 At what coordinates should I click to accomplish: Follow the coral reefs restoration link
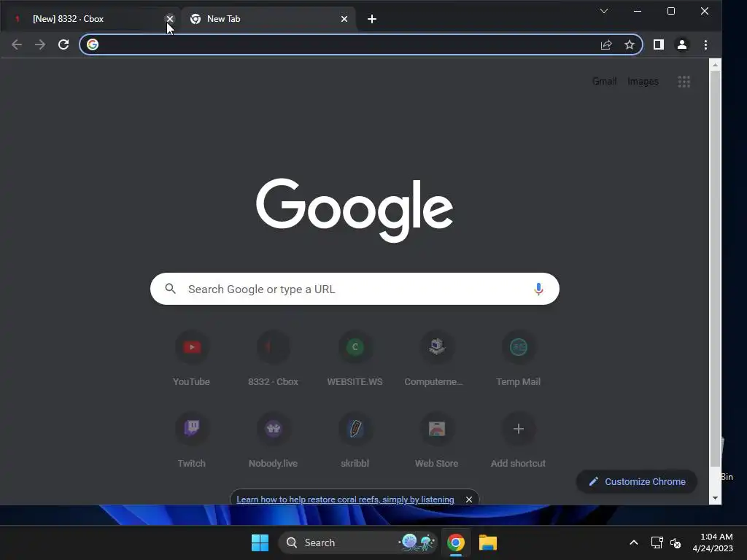tap(345, 499)
